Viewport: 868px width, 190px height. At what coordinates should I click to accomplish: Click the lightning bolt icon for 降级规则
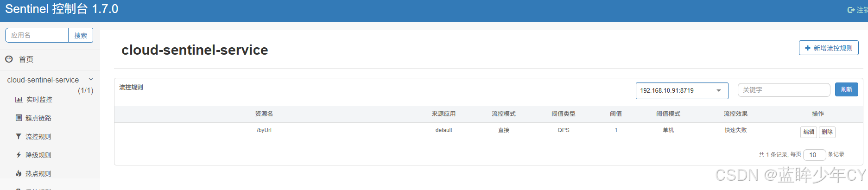click(19, 155)
